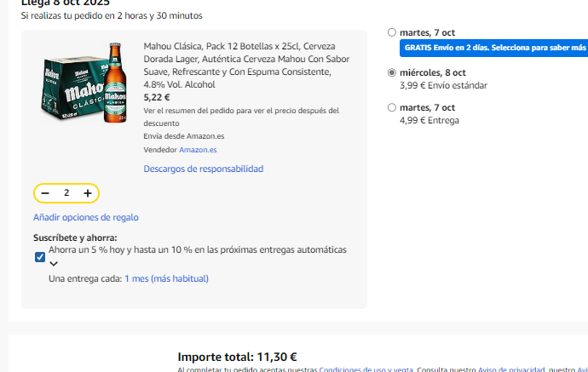Select the free martes, 7 oct delivery
The height and width of the screenshot is (372, 588).
coord(392,32)
